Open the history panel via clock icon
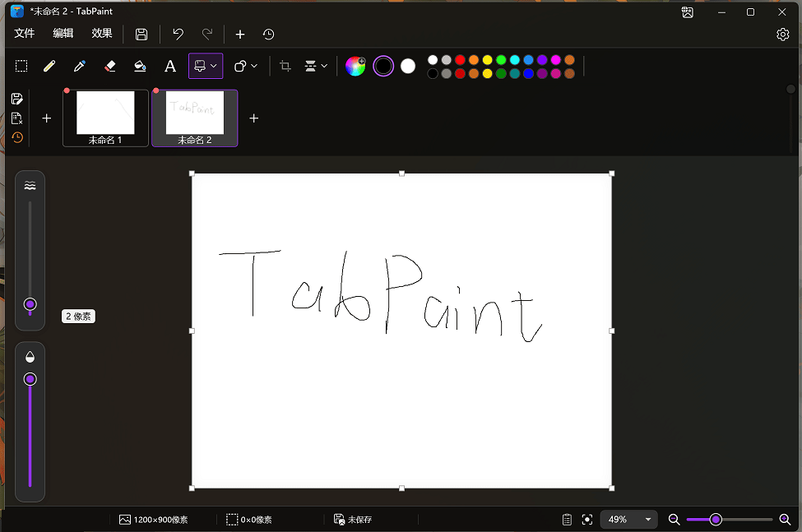 [x=17, y=137]
